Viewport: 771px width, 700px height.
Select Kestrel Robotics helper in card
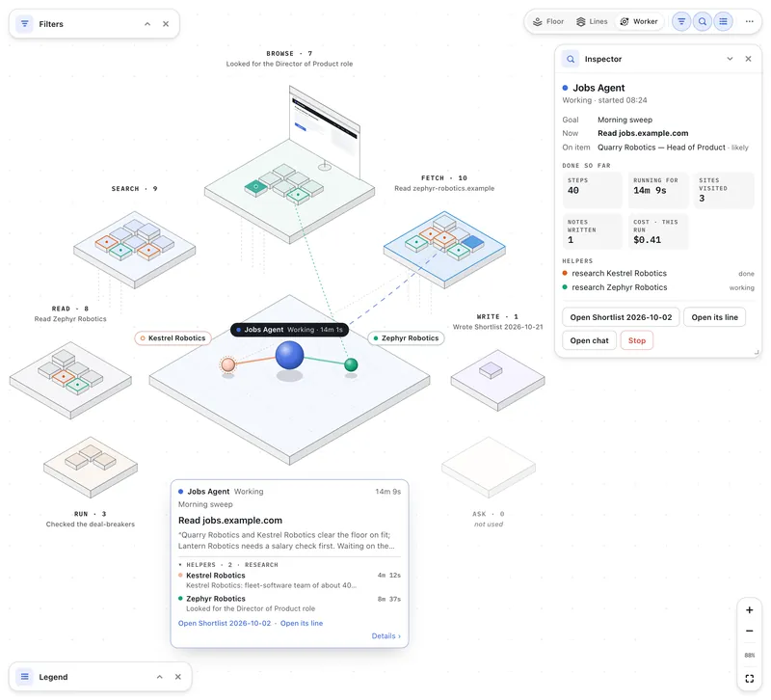pos(289,580)
